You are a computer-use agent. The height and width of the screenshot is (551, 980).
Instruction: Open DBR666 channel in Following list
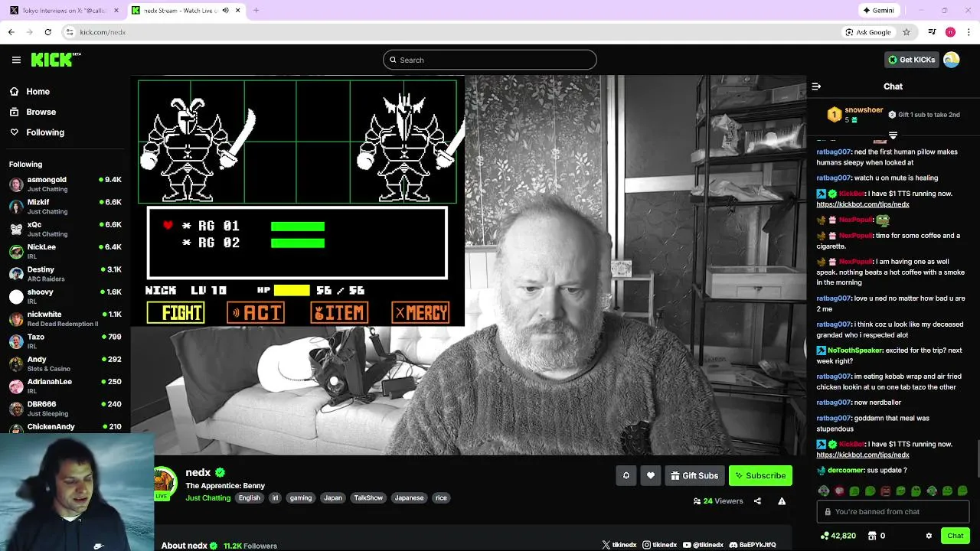[65, 409]
